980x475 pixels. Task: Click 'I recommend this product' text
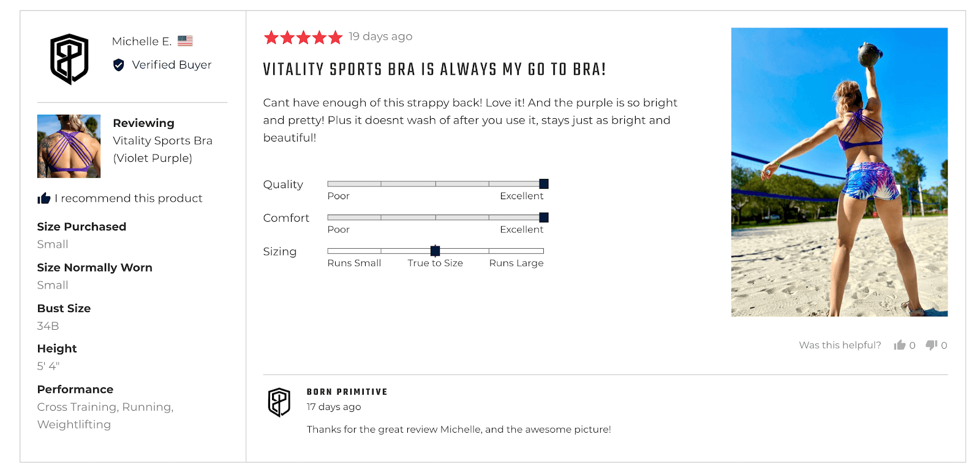pyautogui.click(x=129, y=198)
